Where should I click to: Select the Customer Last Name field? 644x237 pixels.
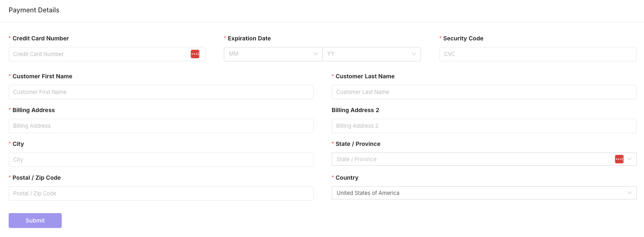[484, 92]
